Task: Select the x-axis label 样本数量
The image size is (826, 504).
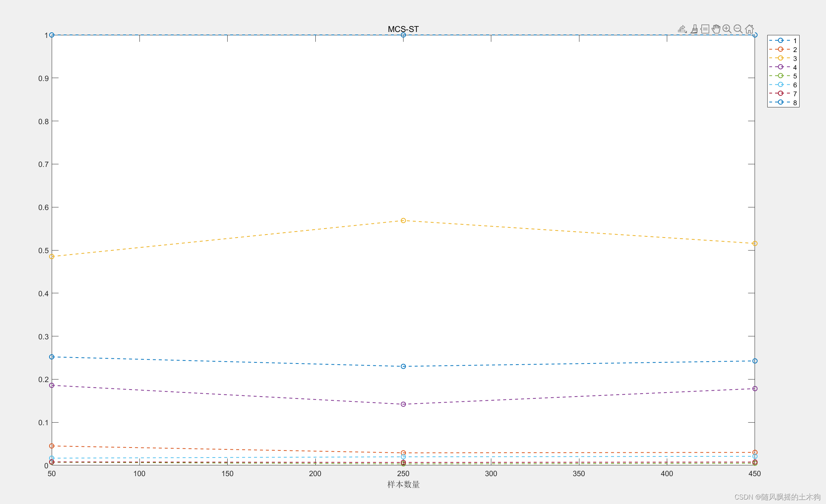Action: 404,484
